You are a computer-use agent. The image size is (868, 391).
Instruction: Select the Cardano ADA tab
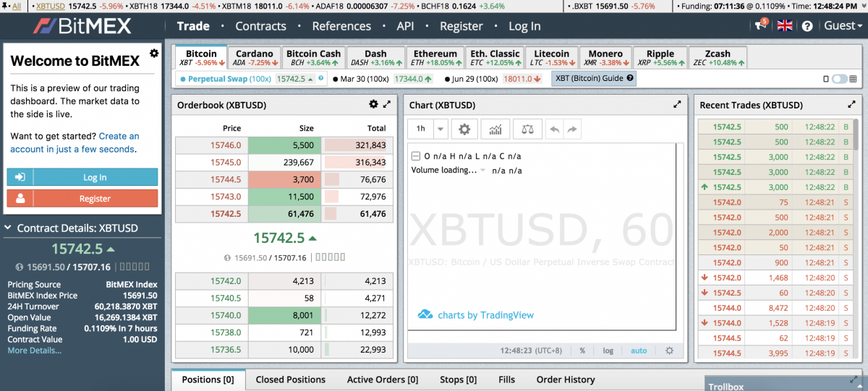(254, 58)
